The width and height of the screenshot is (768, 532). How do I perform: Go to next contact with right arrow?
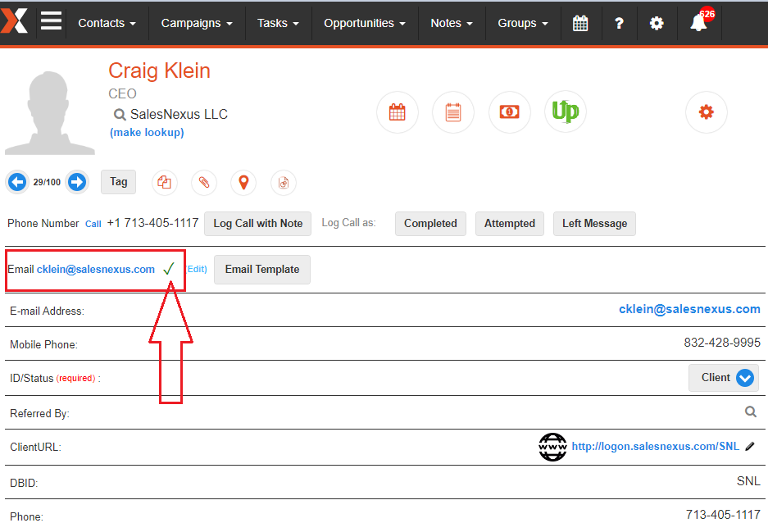pos(77,182)
